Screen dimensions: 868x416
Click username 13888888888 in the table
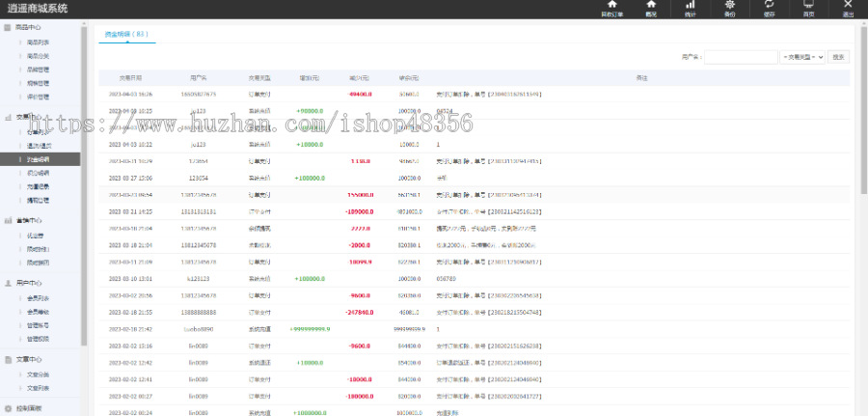[x=198, y=313]
